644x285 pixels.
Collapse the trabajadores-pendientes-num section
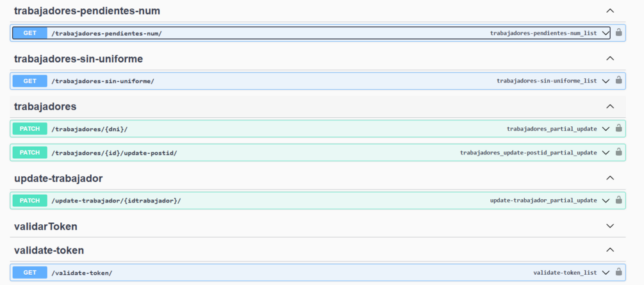coord(610,11)
